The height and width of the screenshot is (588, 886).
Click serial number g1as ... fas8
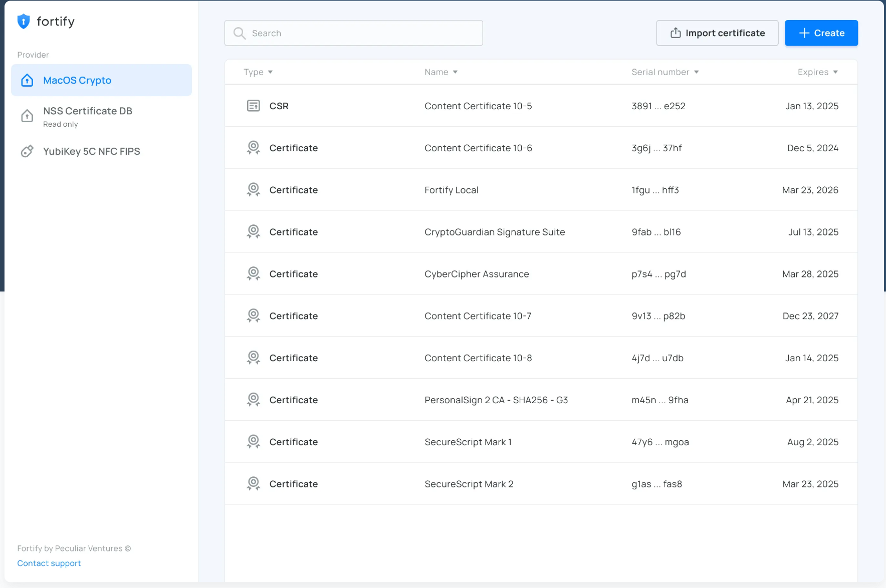pos(656,485)
